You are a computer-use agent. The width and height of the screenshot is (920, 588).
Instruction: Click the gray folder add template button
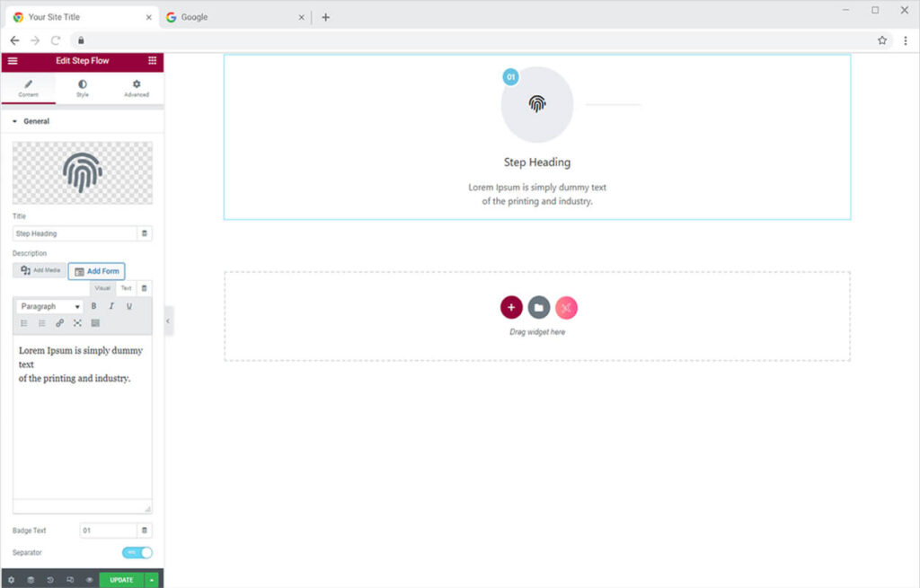pyautogui.click(x=539, y=308)
